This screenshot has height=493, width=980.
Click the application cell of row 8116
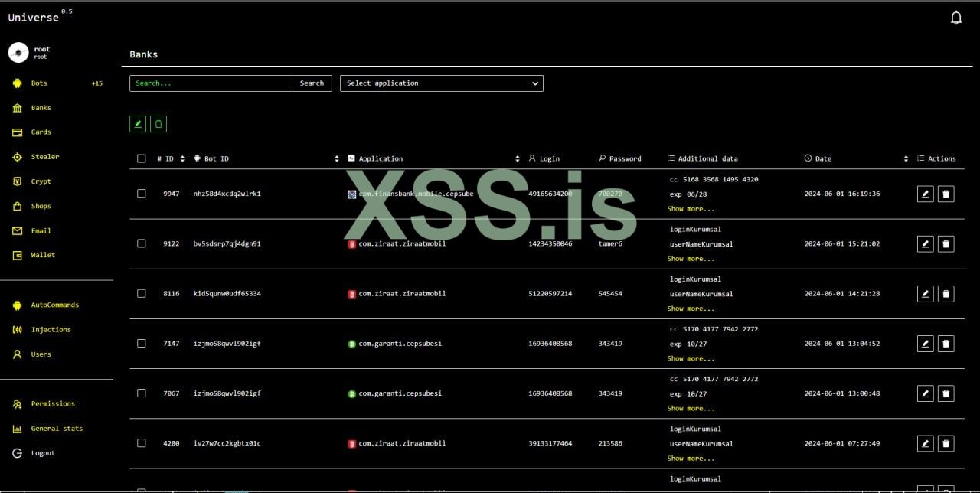(397, 294)
